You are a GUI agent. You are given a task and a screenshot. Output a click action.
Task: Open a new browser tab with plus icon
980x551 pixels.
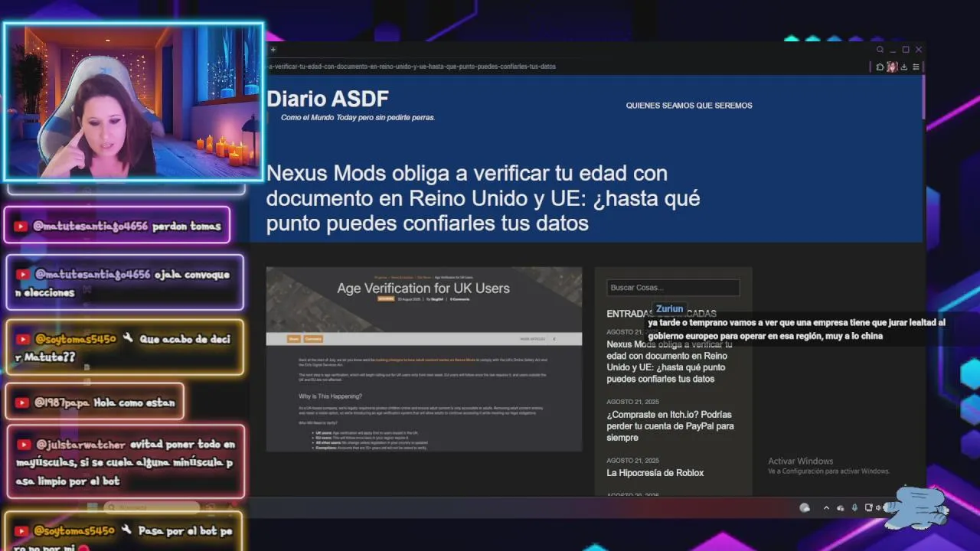pos(273,50)
